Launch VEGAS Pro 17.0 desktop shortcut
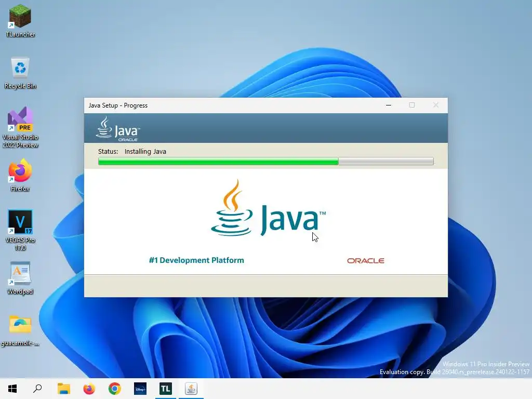The image size is (532, 399). (20, 230)
